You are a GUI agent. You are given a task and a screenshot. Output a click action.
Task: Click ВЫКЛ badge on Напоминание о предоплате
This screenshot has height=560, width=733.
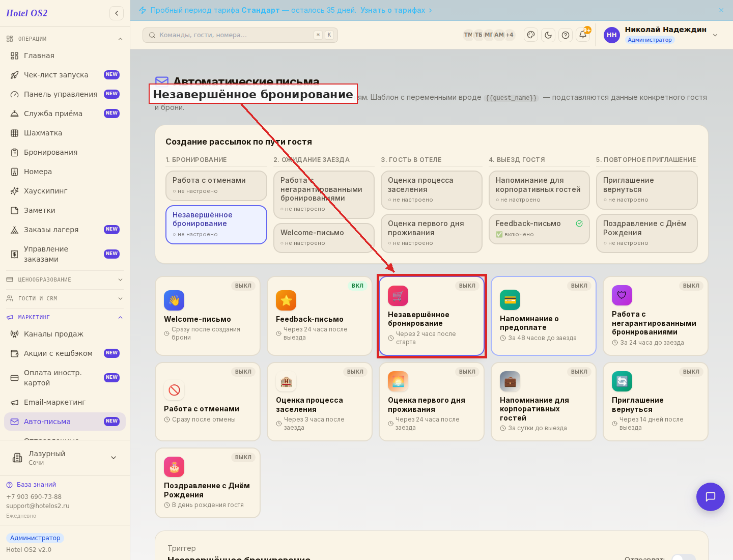[x=579, y=286]
